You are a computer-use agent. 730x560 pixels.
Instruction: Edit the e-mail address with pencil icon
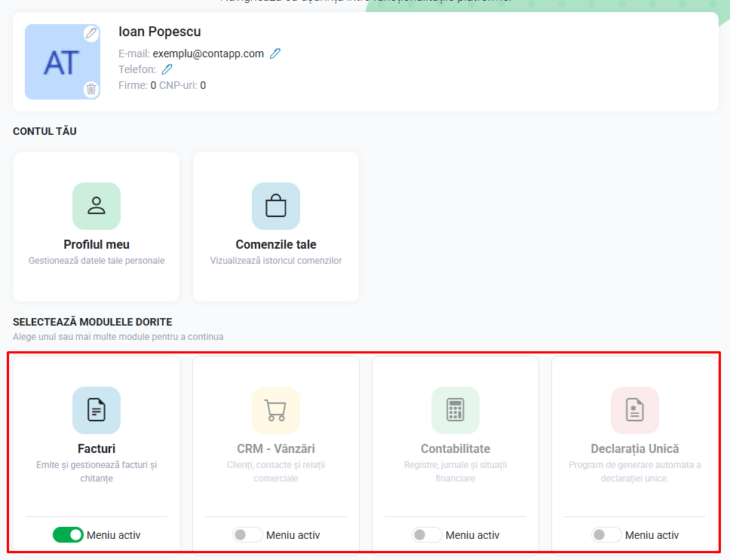[x=275, y=54]
